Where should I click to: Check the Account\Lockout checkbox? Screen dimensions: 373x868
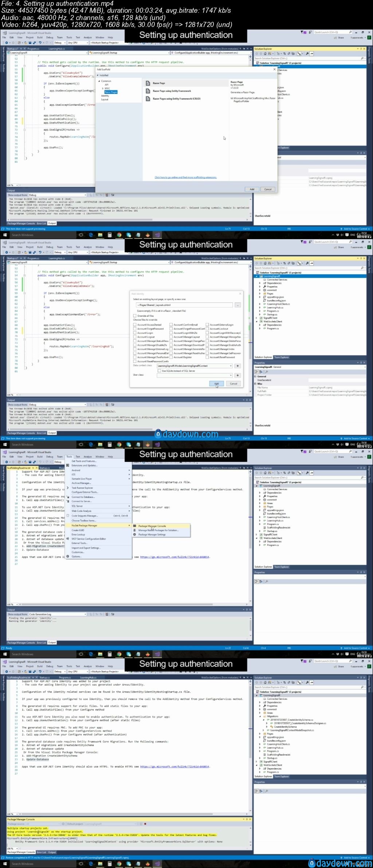click(x=207, y=328)
